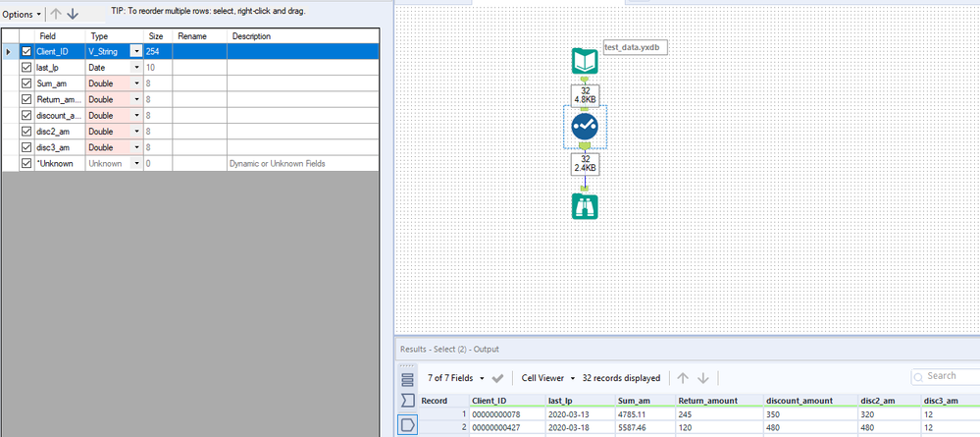Toggle the Return_am field checkbox
The image size is (980, 437).
click(26, 99)
